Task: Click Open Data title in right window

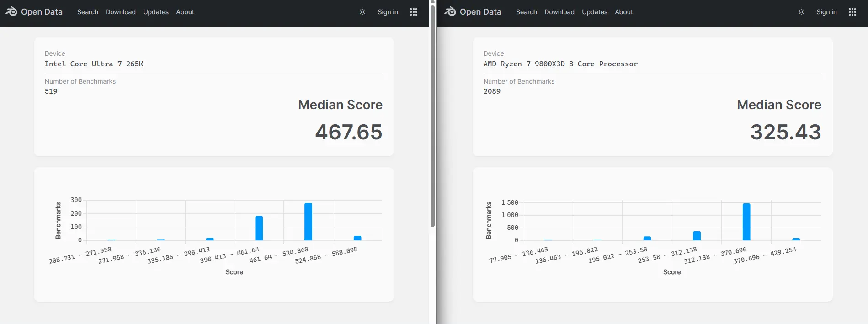Action: pos(480,12)
